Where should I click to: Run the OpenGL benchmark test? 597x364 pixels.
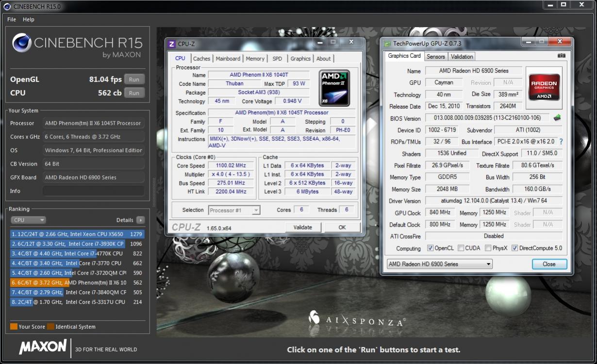pyautogui.click(x=134, y=79)
